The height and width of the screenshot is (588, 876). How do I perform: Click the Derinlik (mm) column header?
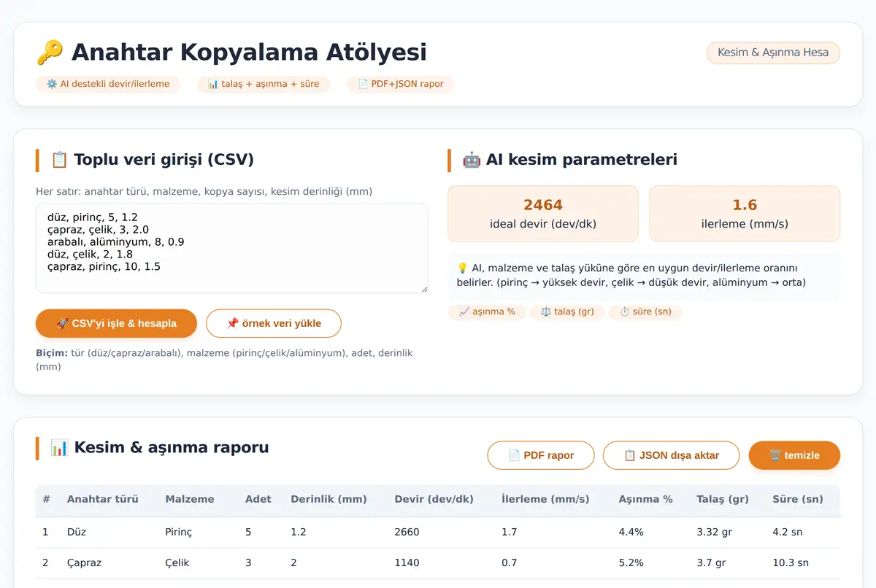click(x=328, y=499)
